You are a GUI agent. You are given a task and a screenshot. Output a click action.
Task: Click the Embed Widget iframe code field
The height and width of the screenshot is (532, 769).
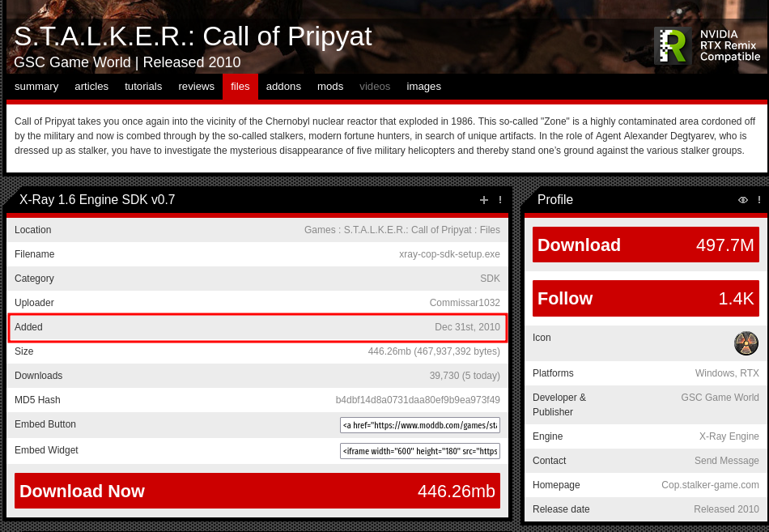420,450
